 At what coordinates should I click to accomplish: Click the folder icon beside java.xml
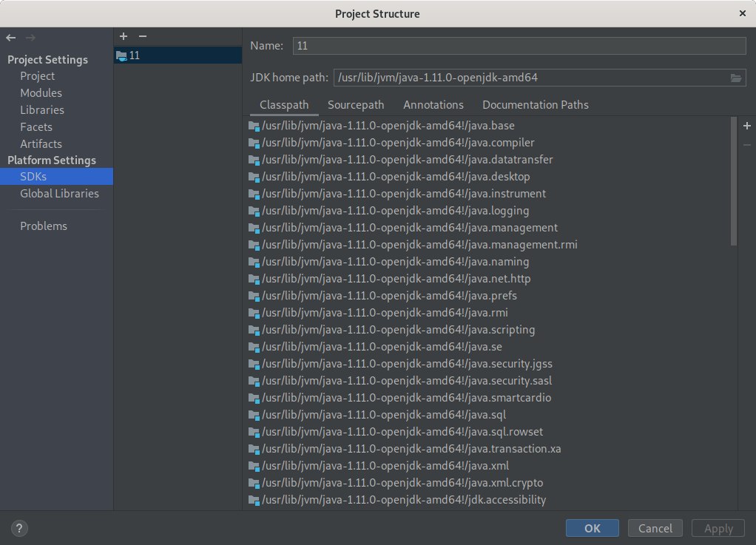[254, 467]
